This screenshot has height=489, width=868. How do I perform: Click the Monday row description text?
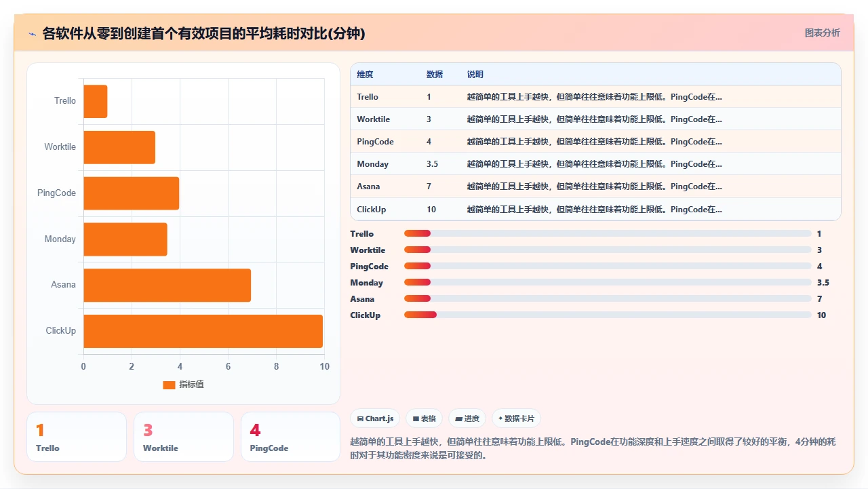tap(595, 163)
